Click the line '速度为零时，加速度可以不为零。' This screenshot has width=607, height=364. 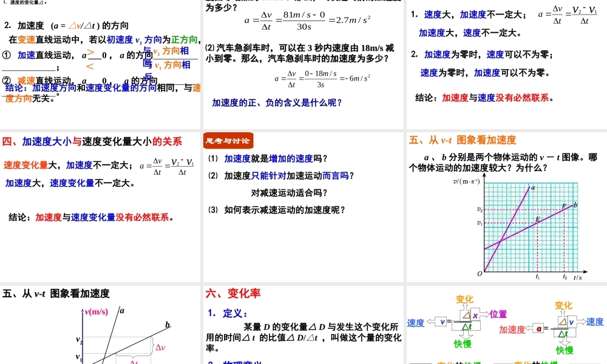pyautogui.click(x=486, y=73)
